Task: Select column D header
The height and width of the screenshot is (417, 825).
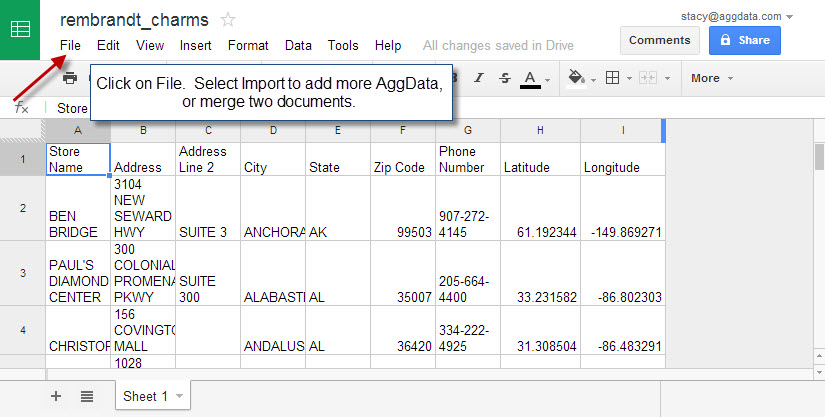Action: (273, 130)
